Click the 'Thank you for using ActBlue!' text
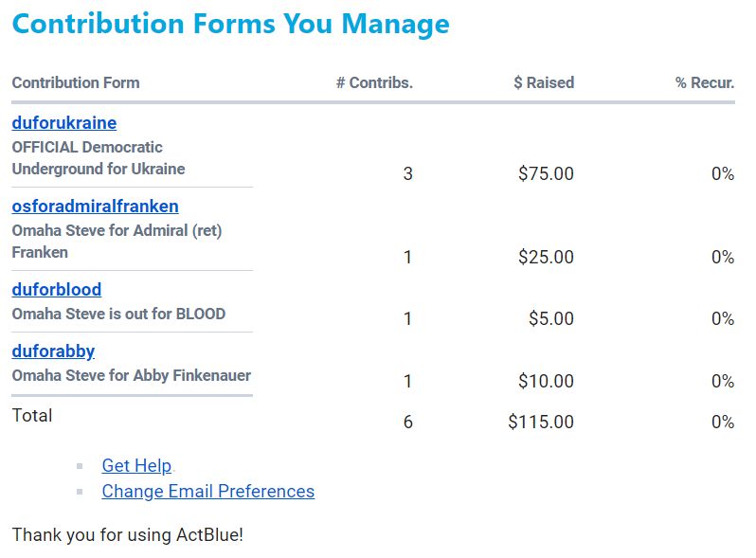756x558 pixels. point(128,534)
